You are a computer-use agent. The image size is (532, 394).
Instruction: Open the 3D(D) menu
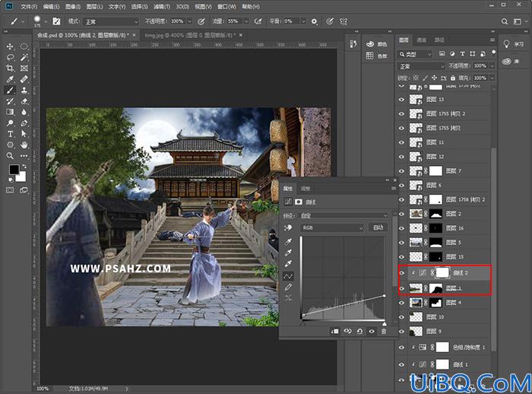pos(182,6)
